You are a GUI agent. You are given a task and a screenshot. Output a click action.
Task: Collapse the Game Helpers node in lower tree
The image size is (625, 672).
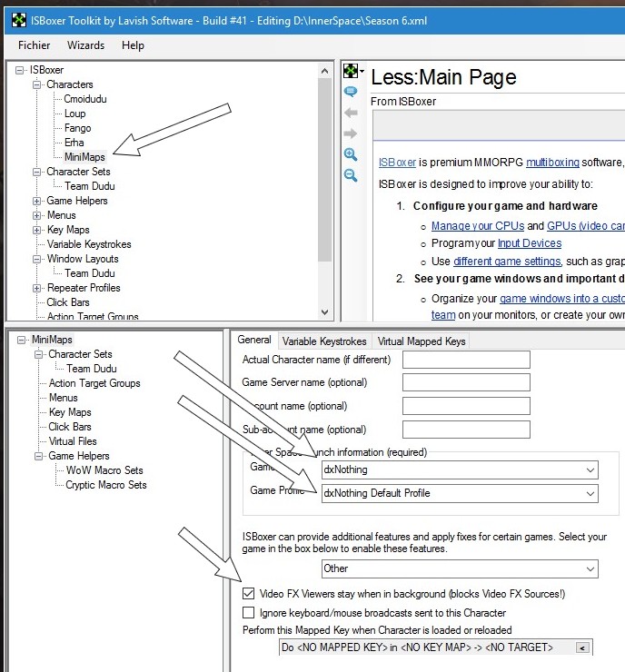click(38, 456)
